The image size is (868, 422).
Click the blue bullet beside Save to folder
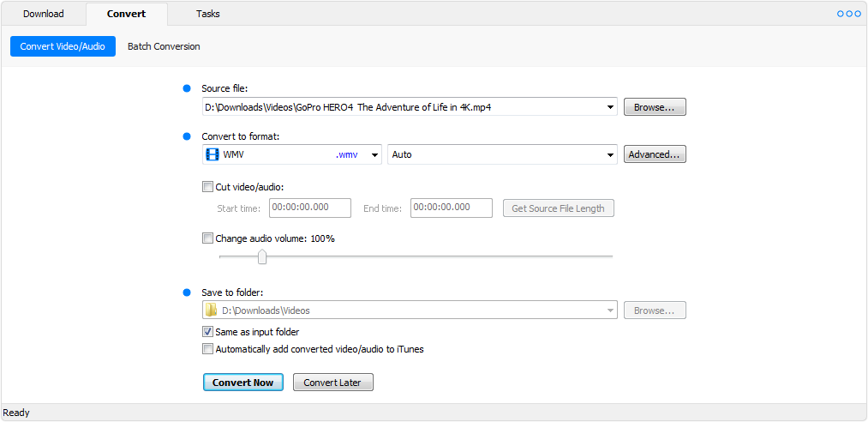[187, 292]
